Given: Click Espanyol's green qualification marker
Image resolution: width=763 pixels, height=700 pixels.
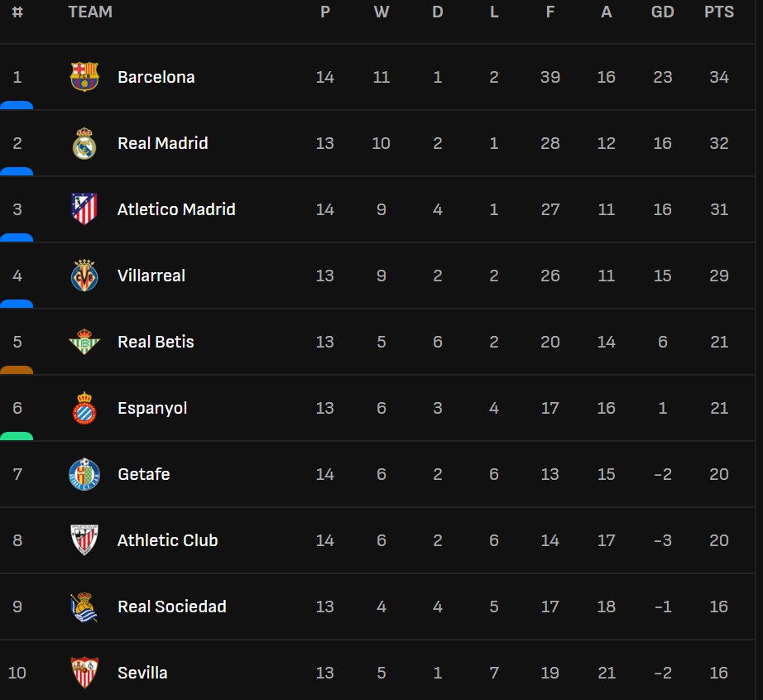Looking at the screenshot, I should coord(17,436).
